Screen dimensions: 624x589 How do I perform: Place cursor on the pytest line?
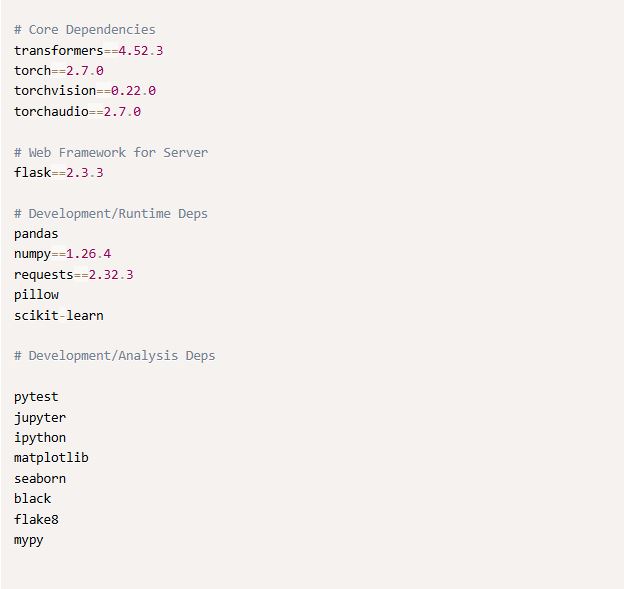pyautogui.click(x=36, y=397)
